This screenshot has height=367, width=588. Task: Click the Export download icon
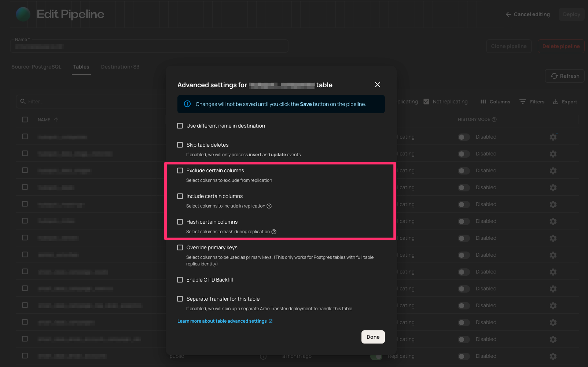click(556, 102)
